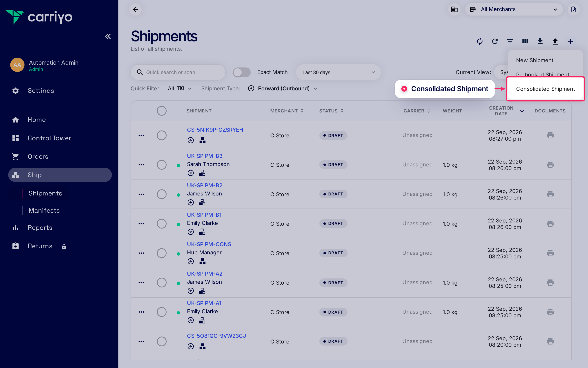588x368 pixels.
Task: Click the refresh list icon
Action: click(x=495, y=41)
